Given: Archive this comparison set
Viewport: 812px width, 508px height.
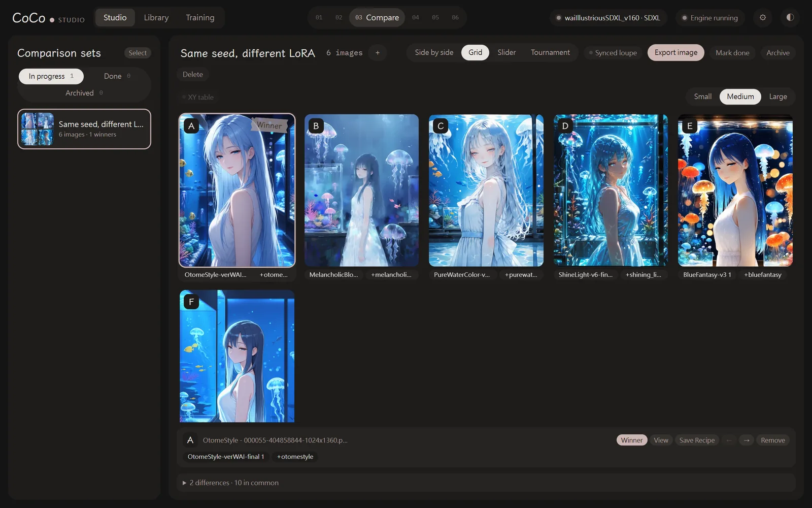Looking at the screenshot, I should pyautogui.click(x=778, y=53).
